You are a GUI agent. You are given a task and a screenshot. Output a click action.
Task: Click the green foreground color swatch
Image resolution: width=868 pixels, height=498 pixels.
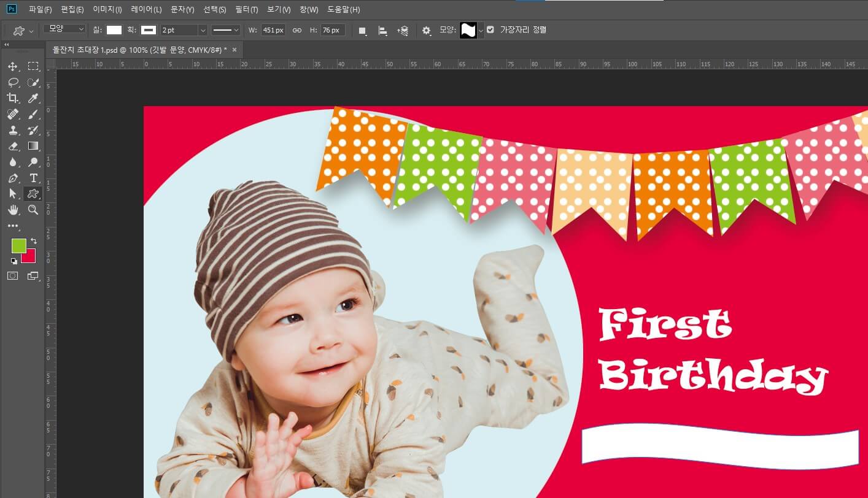(19, 246)
